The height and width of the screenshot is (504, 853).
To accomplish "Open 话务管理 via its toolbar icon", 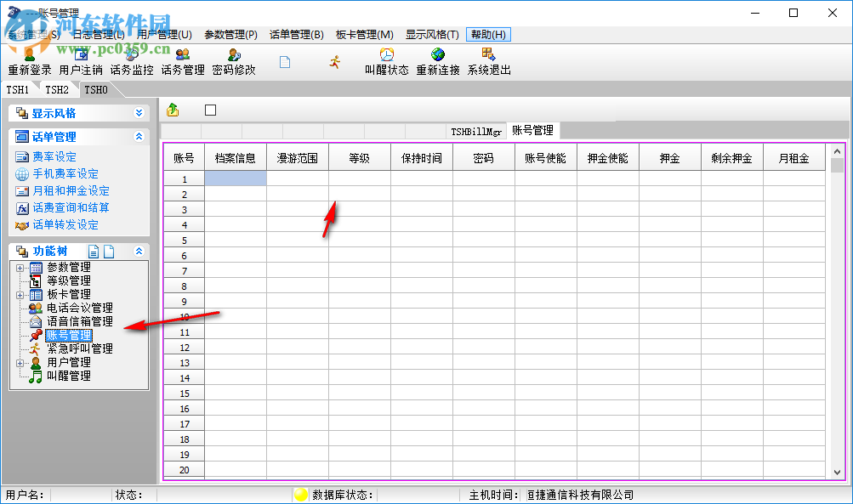I will (183, 56).
